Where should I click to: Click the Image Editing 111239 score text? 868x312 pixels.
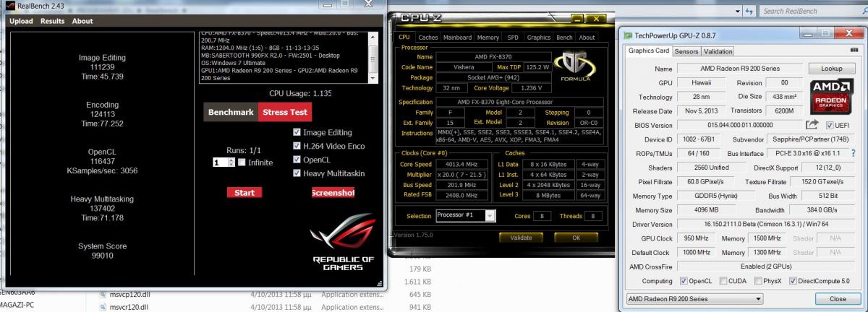click(101, 66)
